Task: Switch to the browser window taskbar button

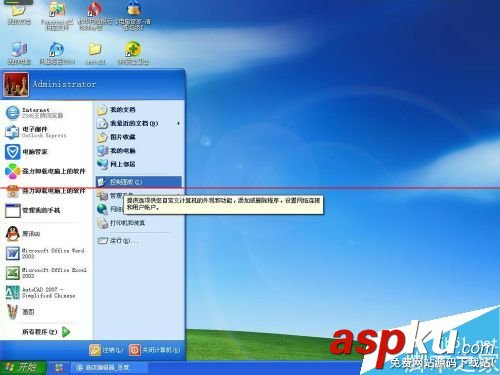Action: 109,368
